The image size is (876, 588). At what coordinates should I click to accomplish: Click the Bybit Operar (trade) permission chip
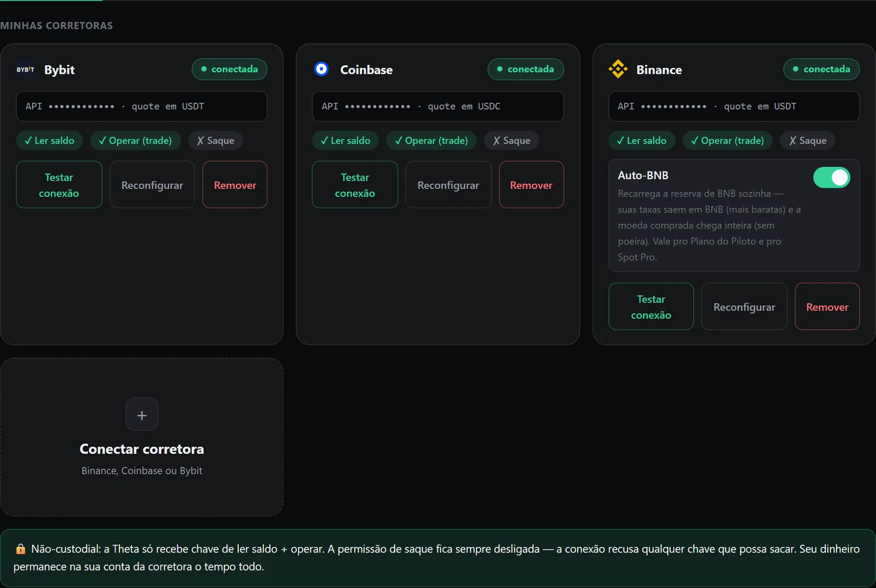[135, 141]
